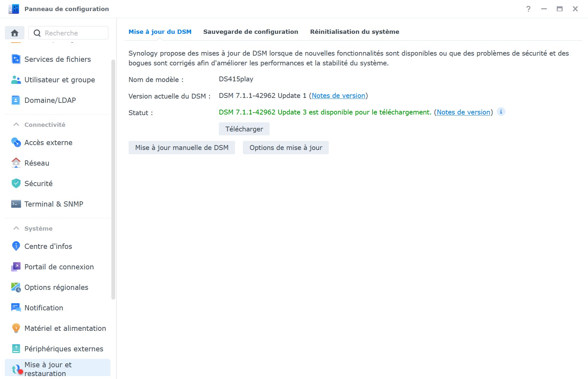Open the Réseau house icon
Viewport: 588px width, 379px height.
point(16,163)
